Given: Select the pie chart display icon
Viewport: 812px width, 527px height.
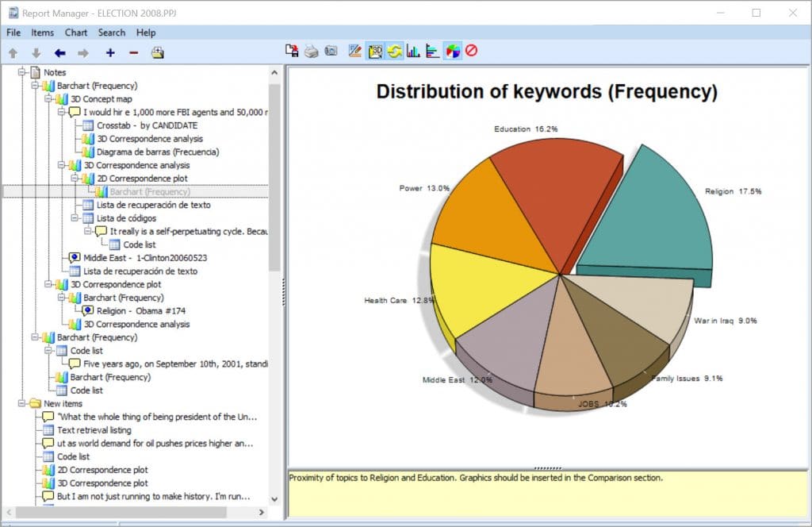Looking at the screenshot, I should (x=452, y=50).
